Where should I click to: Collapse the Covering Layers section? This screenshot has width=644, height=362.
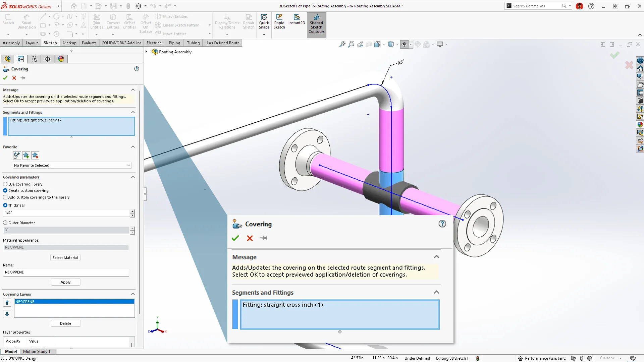coord(133,294)
